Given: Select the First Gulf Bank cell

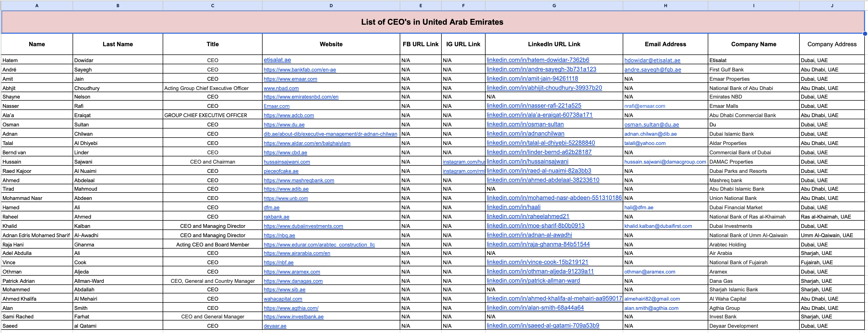Looking at the screenshot, I should click(754, 69).
